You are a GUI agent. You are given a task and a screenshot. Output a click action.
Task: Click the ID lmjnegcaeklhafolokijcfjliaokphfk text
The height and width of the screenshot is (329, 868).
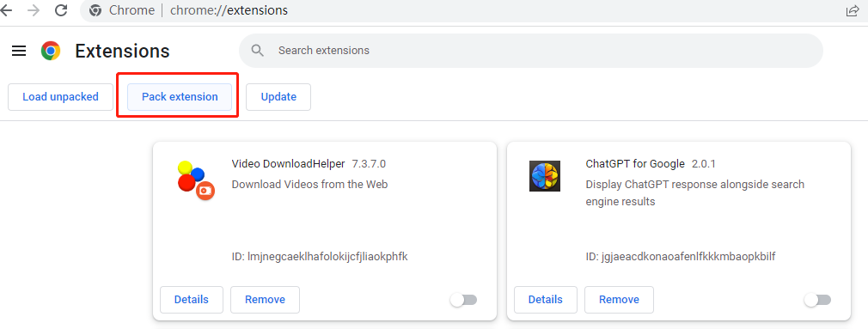tap(320, 257)
